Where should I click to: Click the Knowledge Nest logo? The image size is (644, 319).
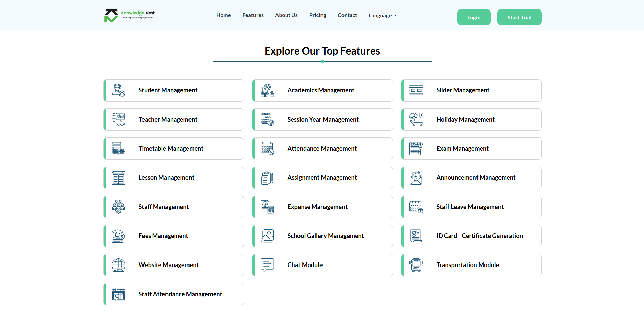[x=129, y=15]
